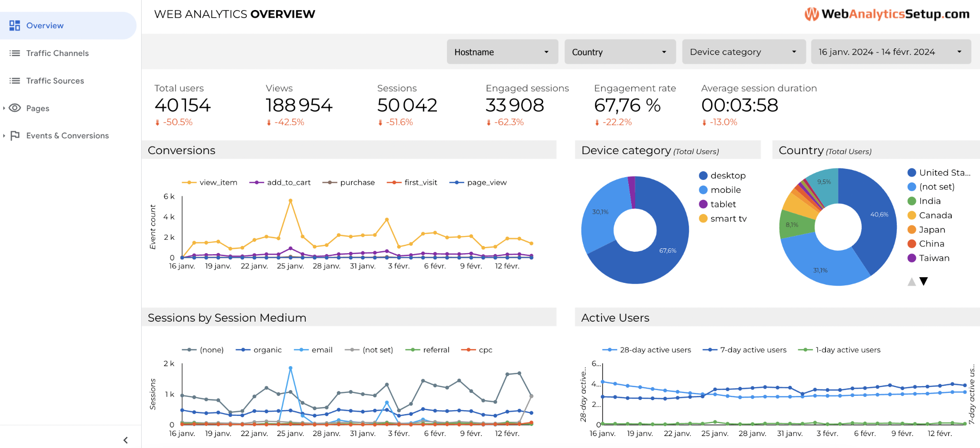Toggle organic series in Sessions legend
The image size is (980, 448).
coord(259,350)
